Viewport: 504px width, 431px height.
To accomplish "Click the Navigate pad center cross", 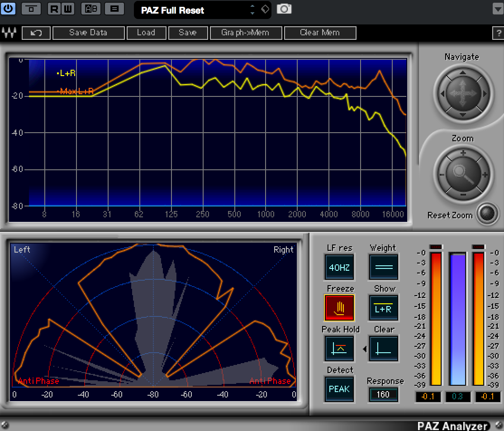I will pyautogui.click(x=463, y=94).
